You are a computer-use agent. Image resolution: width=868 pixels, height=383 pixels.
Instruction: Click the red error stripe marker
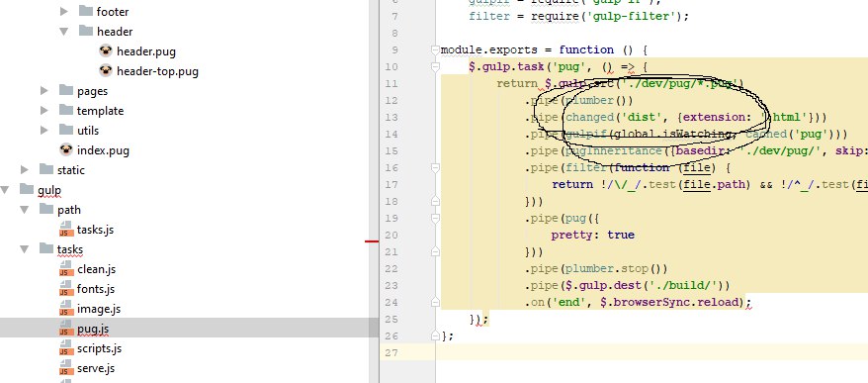click(372, 241)
